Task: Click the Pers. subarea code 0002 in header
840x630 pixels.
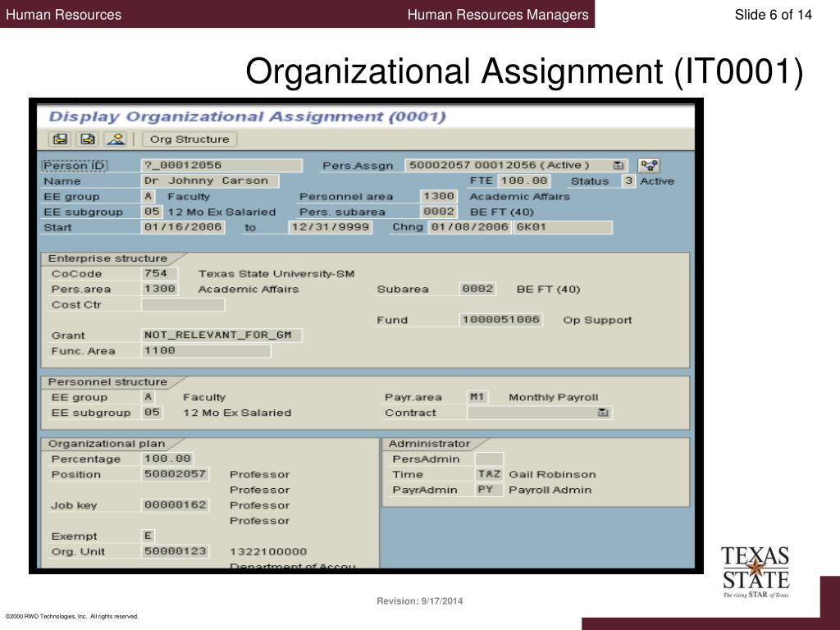Action: [x=438, y=212]
